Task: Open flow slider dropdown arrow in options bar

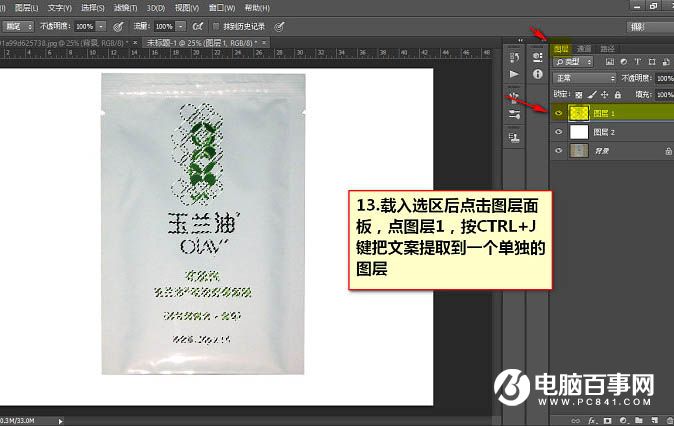Action: (x=181, y=27)
